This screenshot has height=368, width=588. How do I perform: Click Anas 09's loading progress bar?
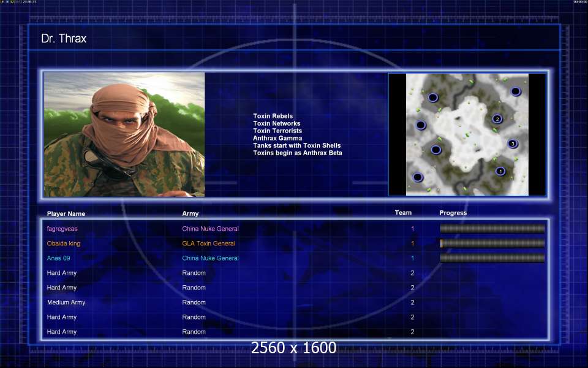492,258
